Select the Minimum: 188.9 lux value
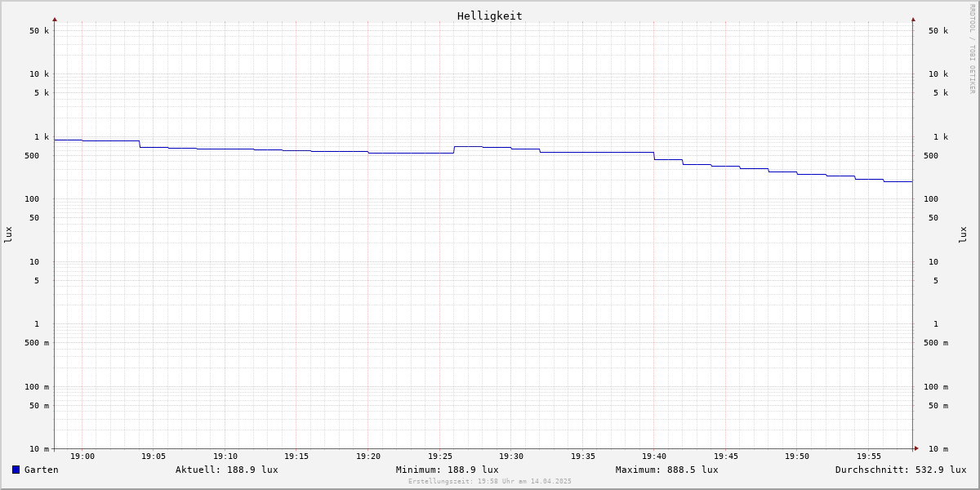This screenshot has height=490, width=980. 448,470
